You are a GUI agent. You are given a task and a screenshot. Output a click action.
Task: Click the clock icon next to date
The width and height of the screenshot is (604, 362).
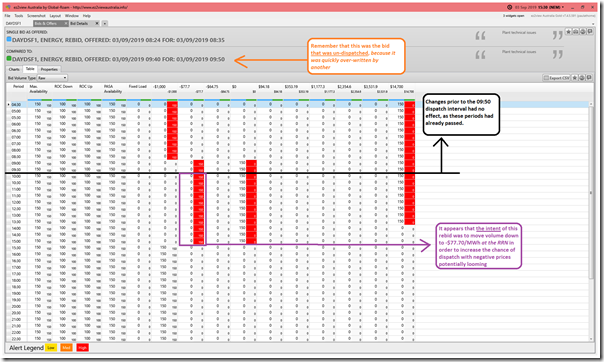(509, 7)
